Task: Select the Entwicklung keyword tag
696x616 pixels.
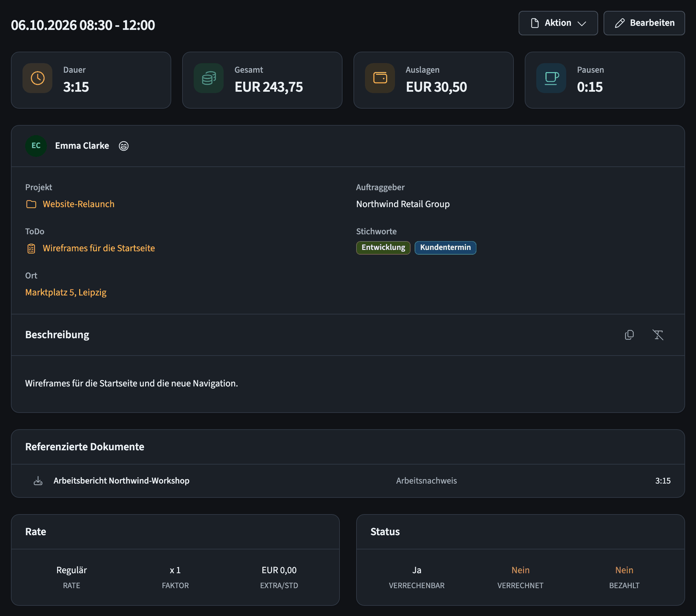Action: click(x=383, y=248)
